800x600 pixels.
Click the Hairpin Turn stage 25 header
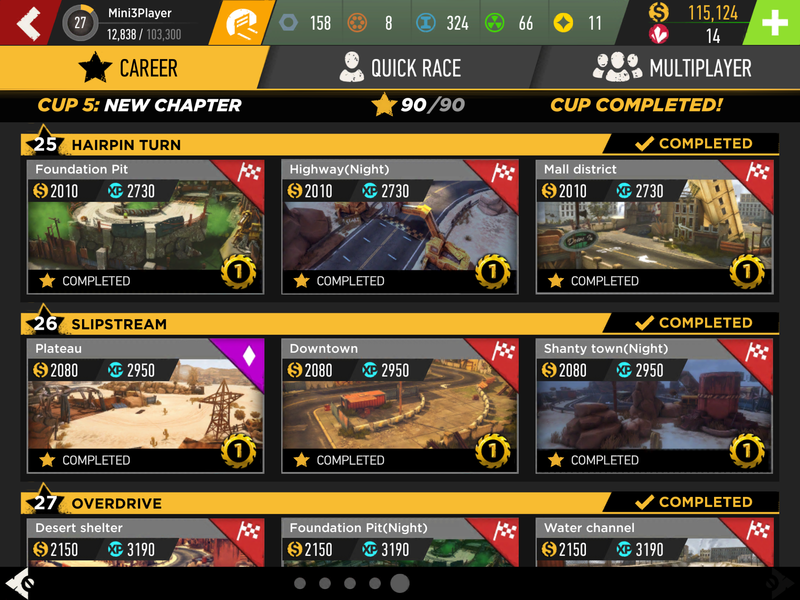[x=399, y=144]
